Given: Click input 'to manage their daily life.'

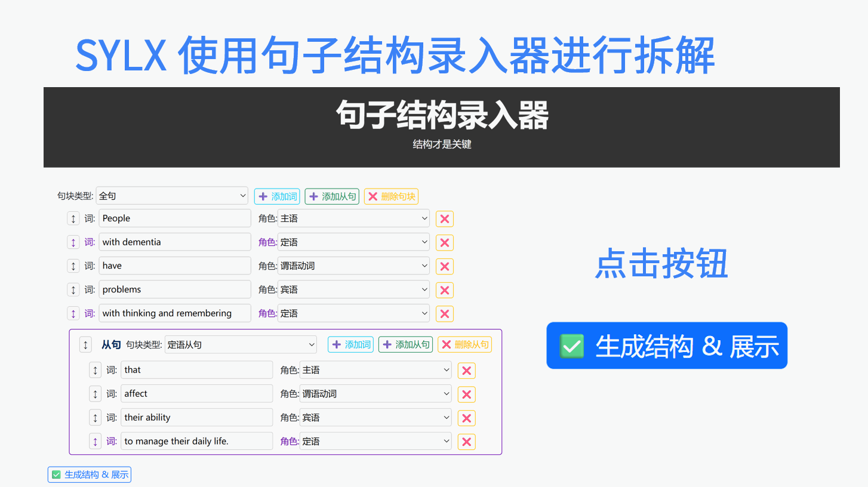Looking at the screenshot, I should coord(197,442).
